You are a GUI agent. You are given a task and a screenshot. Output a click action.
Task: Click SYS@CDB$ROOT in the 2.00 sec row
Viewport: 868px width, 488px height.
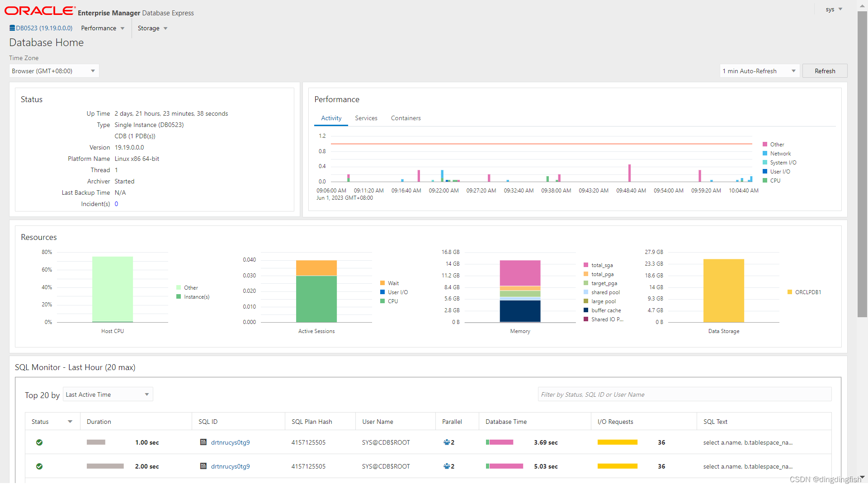pos(386,466)
